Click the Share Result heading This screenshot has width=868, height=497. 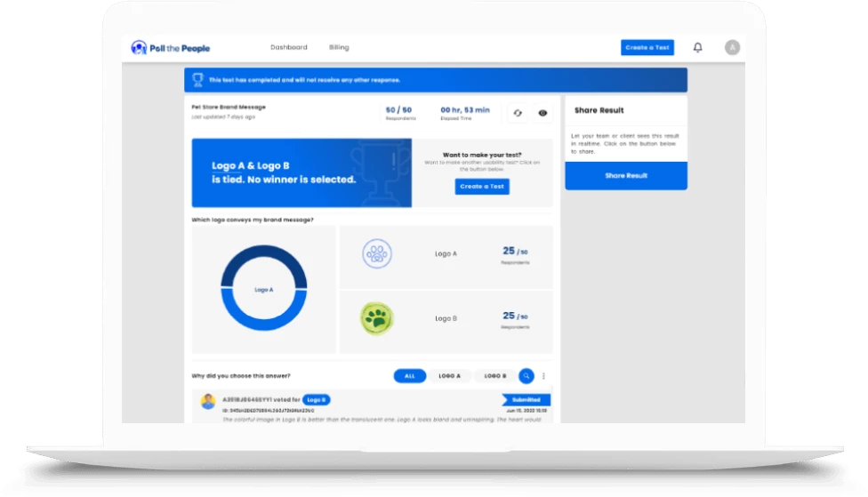(x=599, y=110)
